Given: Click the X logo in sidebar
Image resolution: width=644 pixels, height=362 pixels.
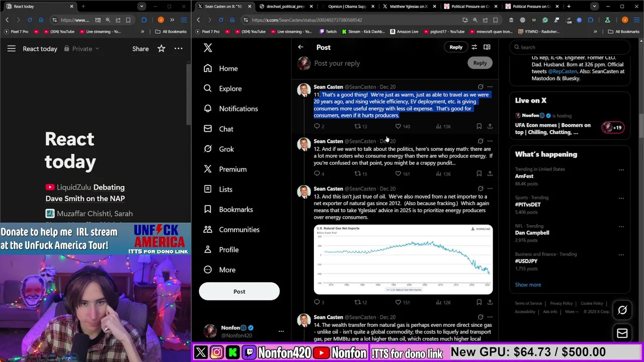Looking at the screenshot, I should coord(208,47).
